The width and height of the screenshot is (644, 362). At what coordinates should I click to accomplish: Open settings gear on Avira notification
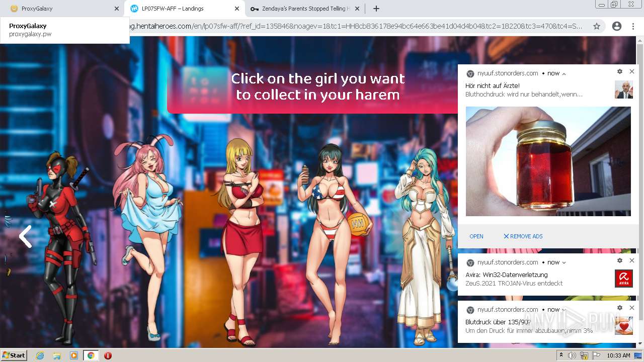pyautogui.click(x=619, y=260)
